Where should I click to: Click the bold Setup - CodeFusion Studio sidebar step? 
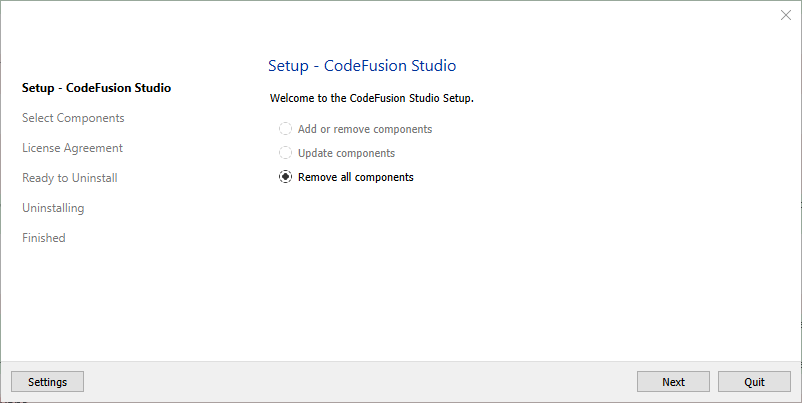click(96, 88)
